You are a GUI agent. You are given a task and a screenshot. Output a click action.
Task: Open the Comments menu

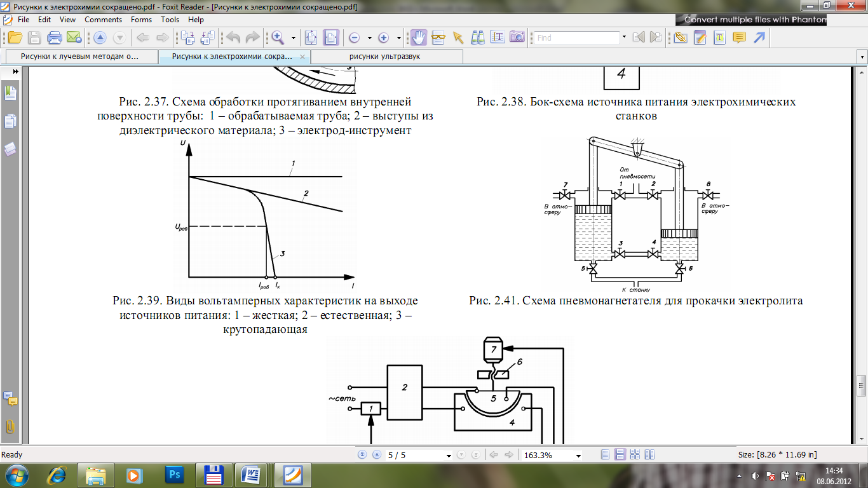click(104, 20)
